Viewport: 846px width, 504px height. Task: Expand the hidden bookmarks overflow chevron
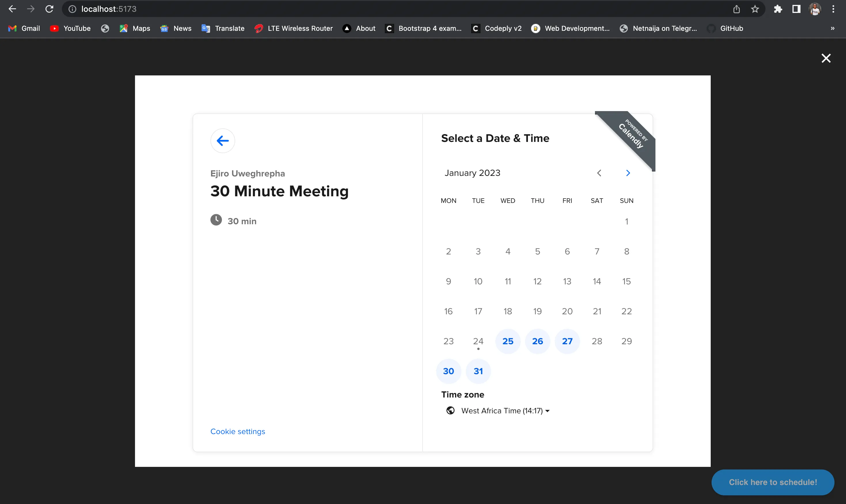click(x=832, y=28)
